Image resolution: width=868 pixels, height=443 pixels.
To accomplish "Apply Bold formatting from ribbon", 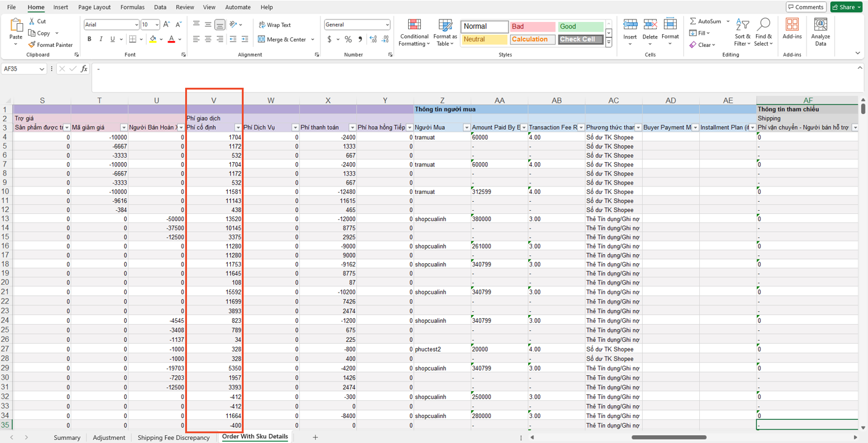I will tap(90, 39).
